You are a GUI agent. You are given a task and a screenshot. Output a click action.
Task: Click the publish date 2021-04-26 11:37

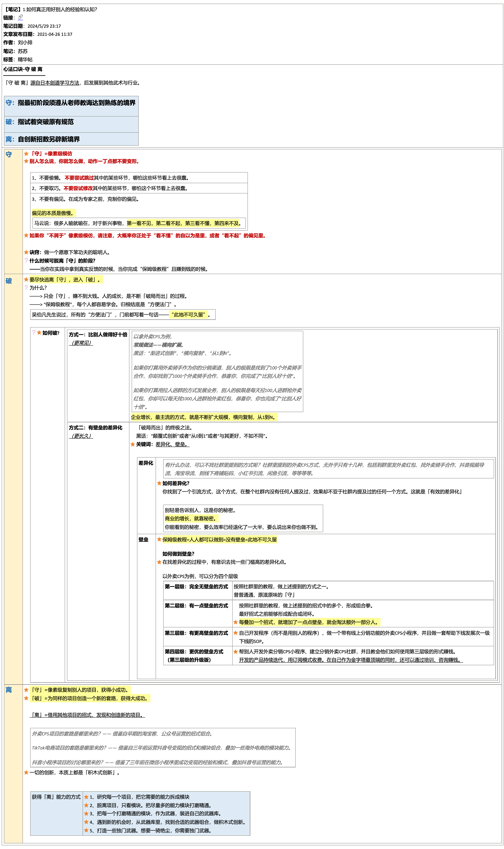(55, 34)
